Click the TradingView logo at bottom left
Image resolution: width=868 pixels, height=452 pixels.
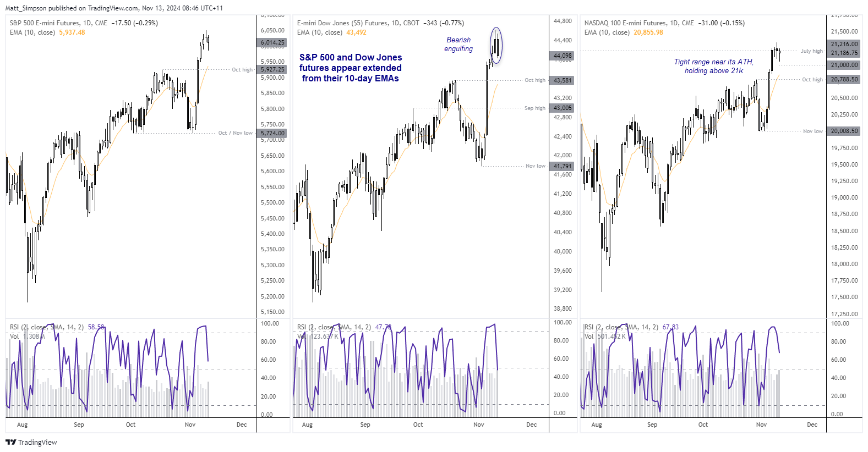point(31,442)
